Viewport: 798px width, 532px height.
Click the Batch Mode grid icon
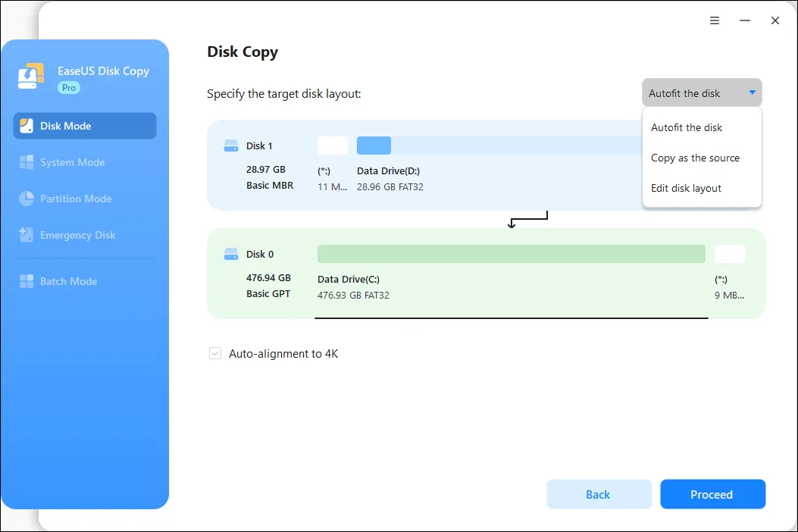click(27, 281)
